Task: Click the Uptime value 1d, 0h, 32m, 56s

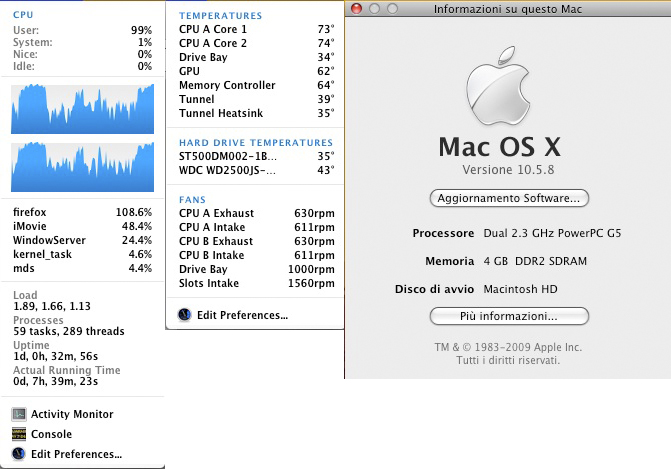Action: 56,356
